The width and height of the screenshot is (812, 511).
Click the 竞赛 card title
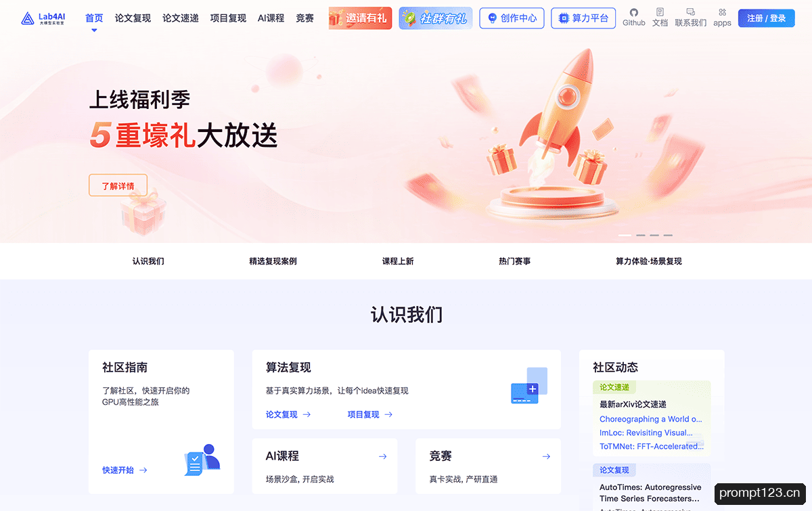tap(441, 456)
